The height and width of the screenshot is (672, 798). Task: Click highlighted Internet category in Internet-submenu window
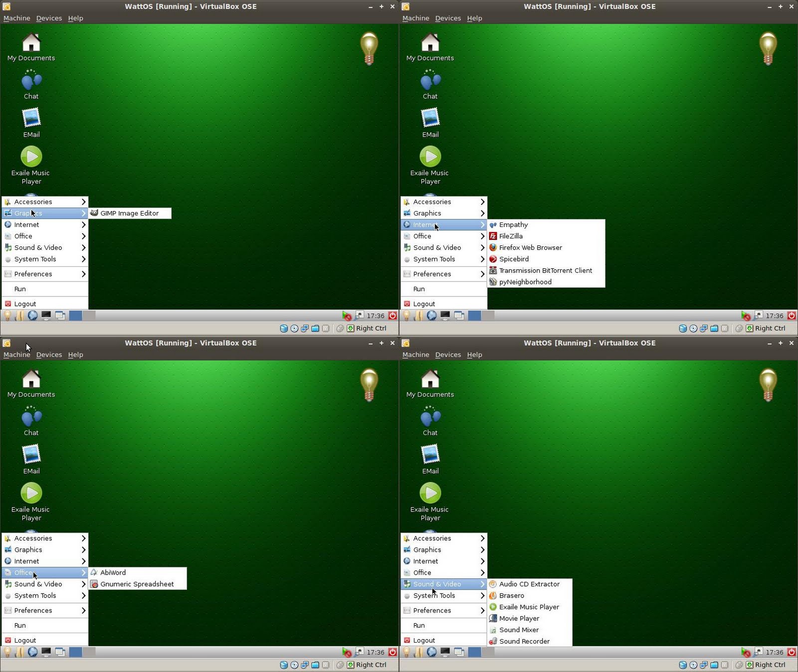coord(444,225)
